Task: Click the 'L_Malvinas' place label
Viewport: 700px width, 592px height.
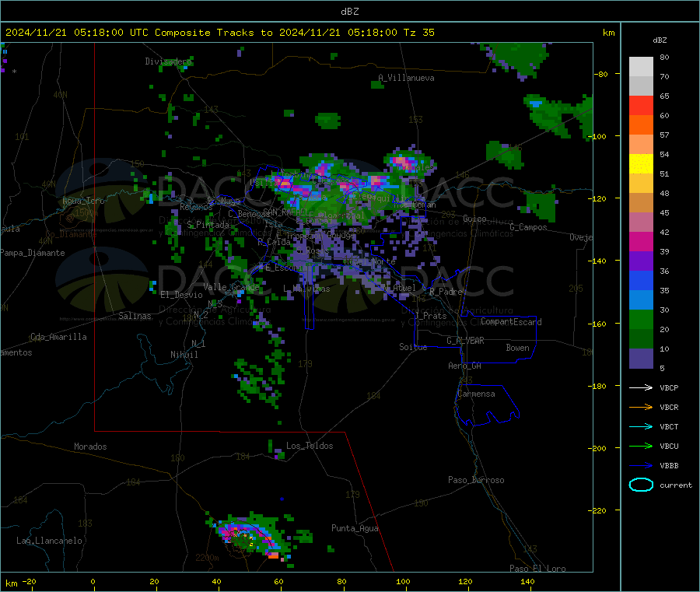Action: click(306, 289)
